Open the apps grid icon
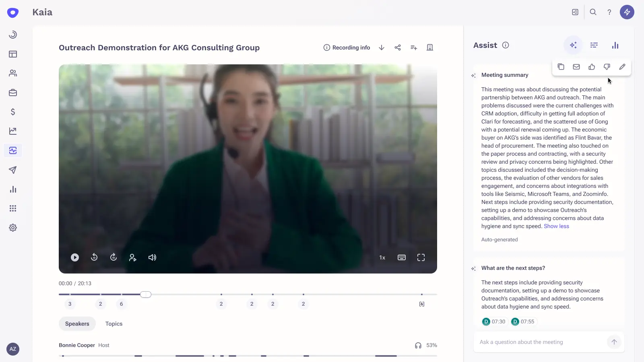This screenshot has width=644, height=362. 13,208
